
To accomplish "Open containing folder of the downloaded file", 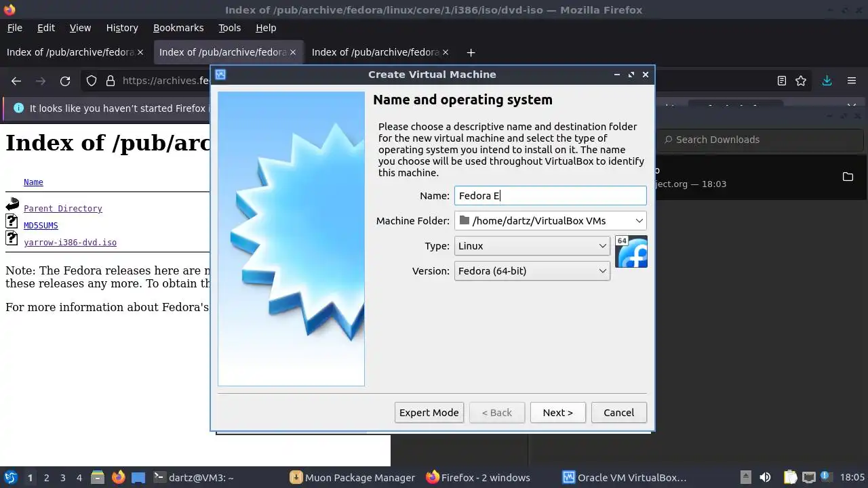I will pyautogui.click(x=848, y=177).
